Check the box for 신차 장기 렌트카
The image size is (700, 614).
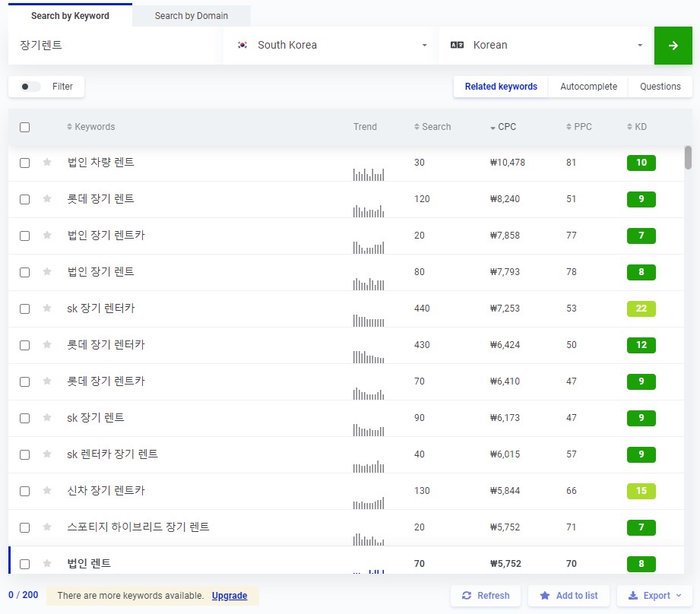point(24,492)
